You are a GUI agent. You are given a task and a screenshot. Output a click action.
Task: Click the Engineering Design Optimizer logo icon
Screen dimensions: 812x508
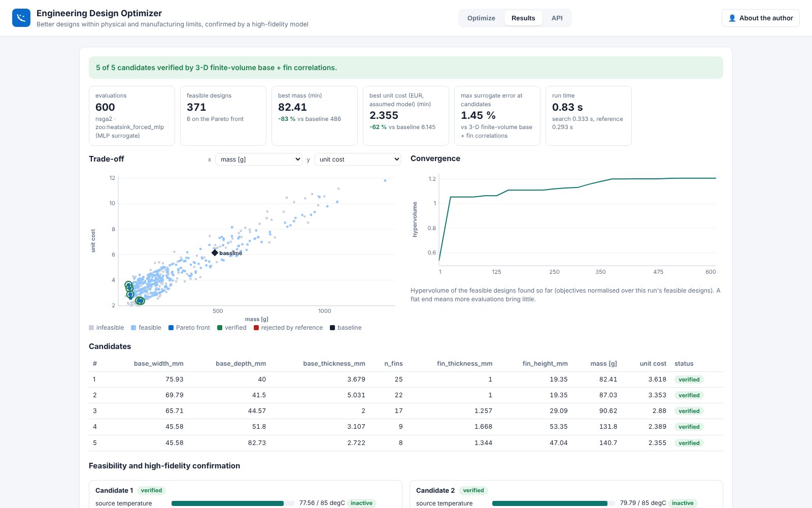point(21,18)
